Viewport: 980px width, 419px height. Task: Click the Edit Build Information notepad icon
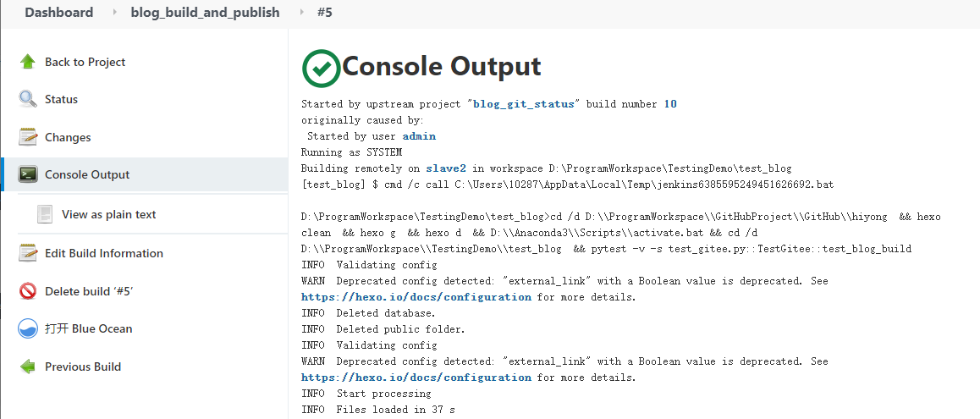27,253
